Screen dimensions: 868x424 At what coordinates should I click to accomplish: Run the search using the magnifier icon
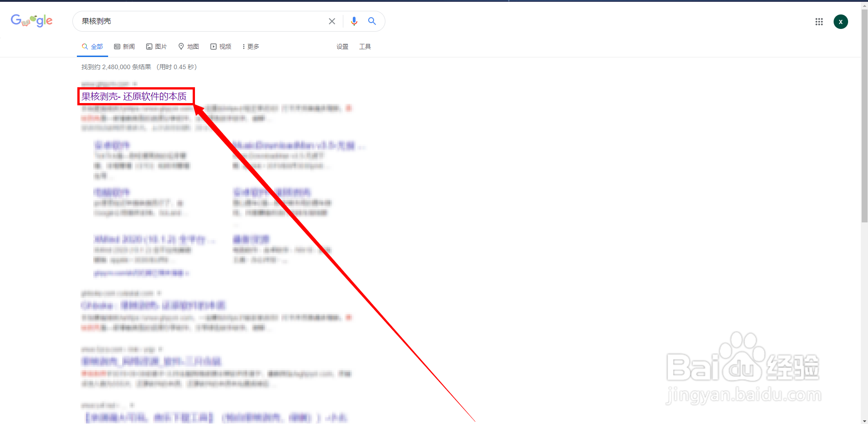click(x=372, y=21)
